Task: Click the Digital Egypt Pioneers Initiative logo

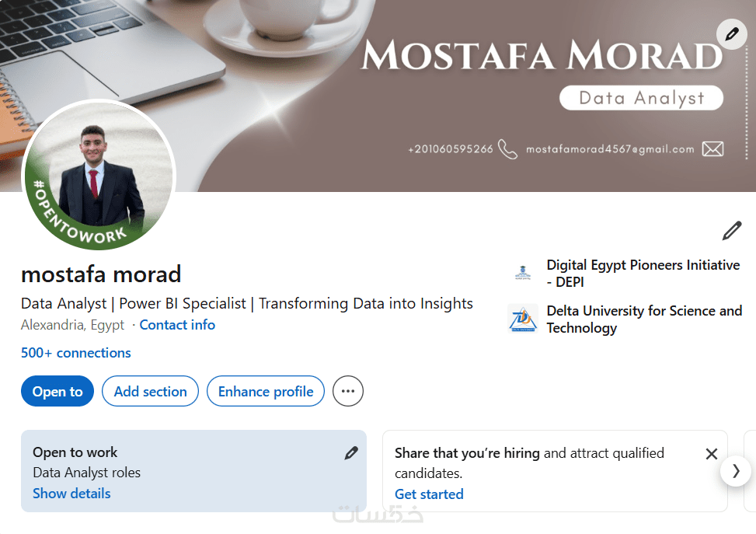Action: 522,274
